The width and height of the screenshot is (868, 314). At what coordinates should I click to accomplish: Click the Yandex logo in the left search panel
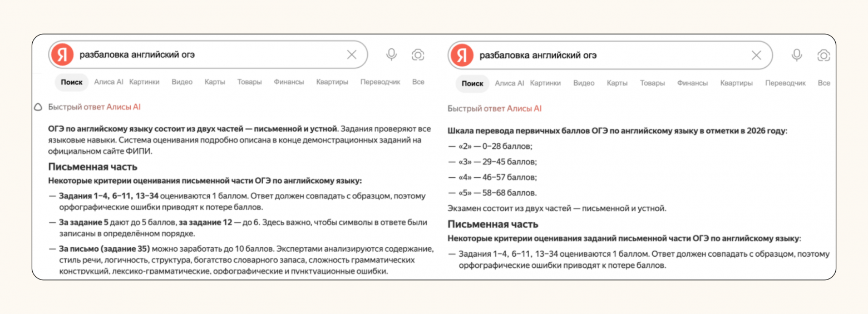pos(62,55)
